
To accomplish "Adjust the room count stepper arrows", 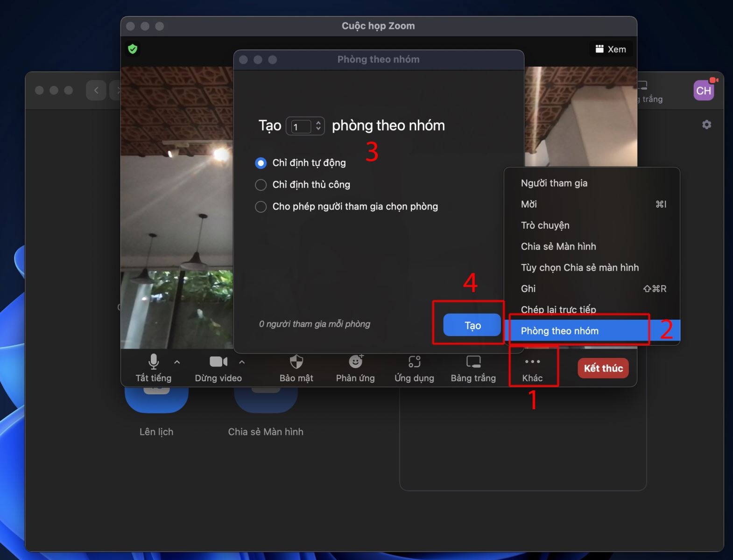I will click(318, 126).
